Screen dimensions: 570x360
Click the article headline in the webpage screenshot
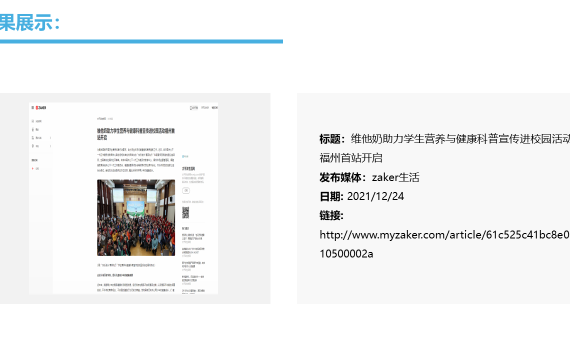(x=136, y=134)
